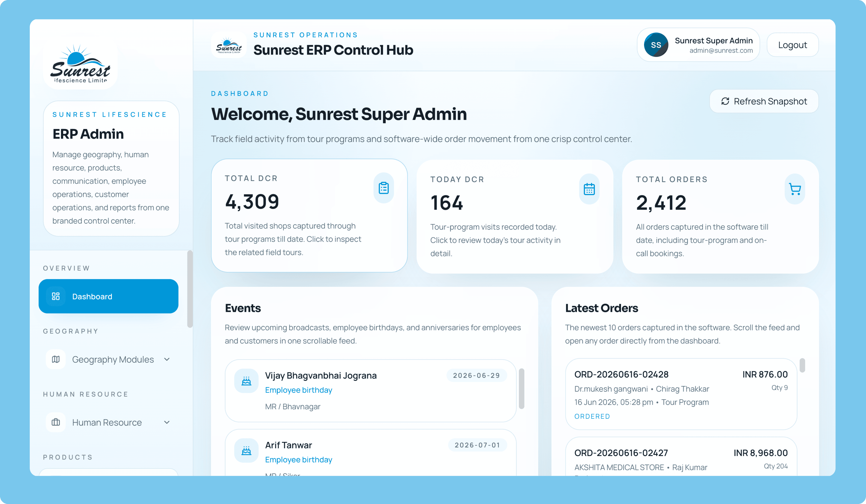Click the briefcase icon beside Human Resource

coord(56,422)
